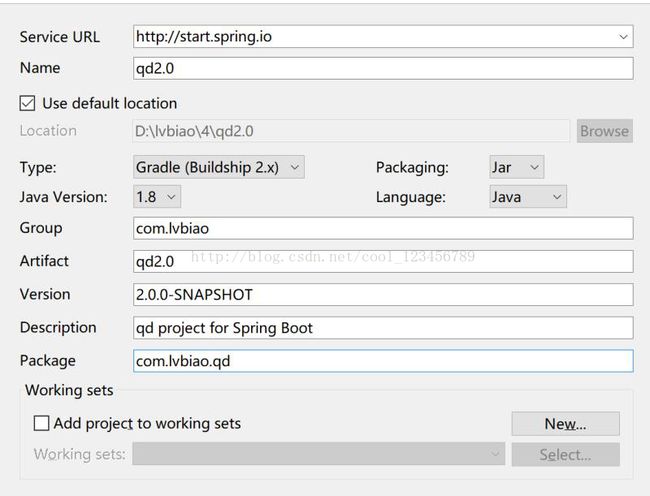
Task: Enable Add project to working sets
Action: click(41, 423)
